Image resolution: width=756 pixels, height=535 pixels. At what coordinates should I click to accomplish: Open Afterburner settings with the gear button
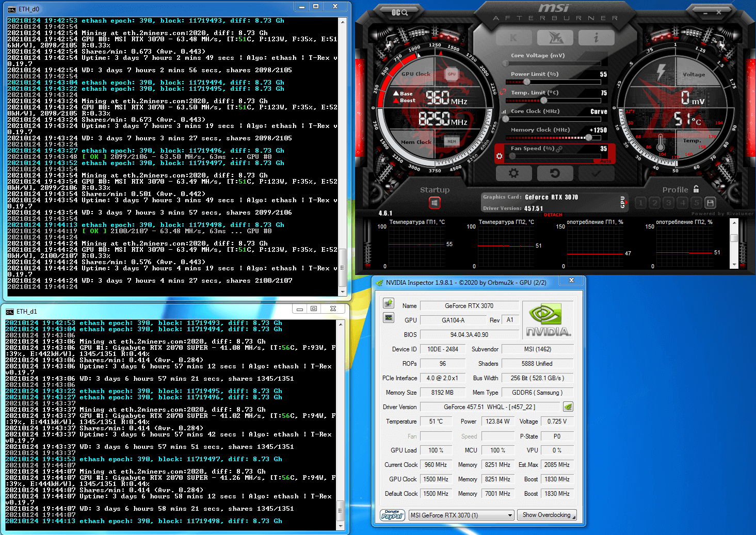pyautogui.click(x=513, y=173)
